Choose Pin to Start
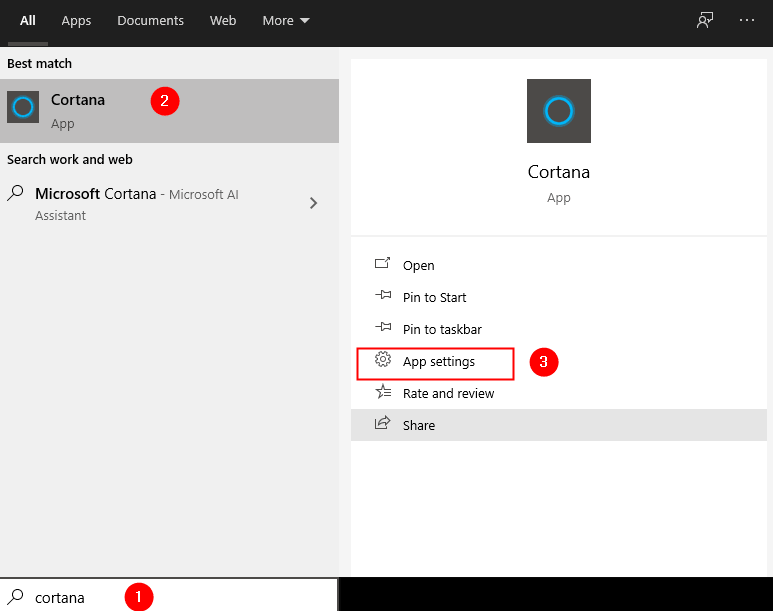The height and width of the screenshot is (611, 773). pyautogui.click(x=434, y=297)
